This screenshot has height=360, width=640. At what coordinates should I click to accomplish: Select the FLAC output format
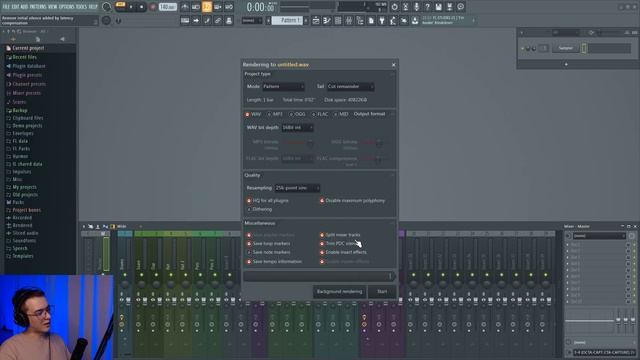(320, 114)
